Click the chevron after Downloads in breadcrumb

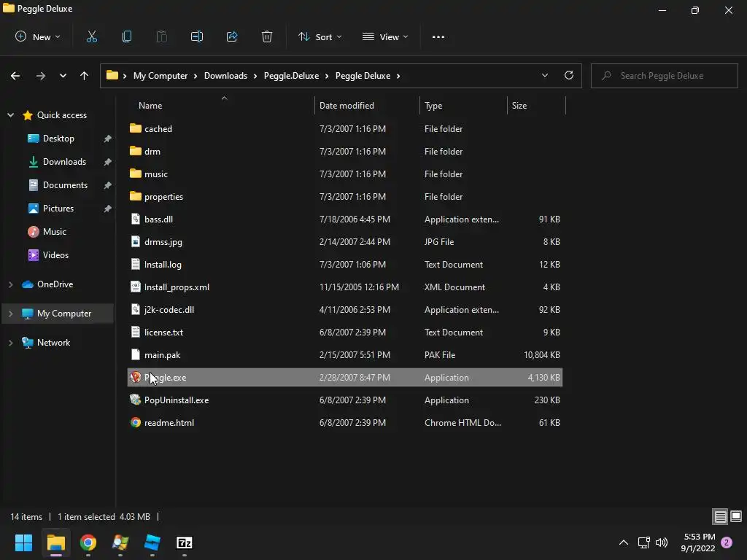(x=255, y=76)
